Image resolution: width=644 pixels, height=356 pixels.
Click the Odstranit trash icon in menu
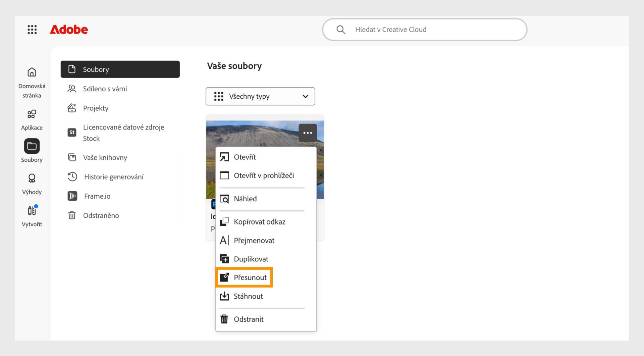click(224, 319)
